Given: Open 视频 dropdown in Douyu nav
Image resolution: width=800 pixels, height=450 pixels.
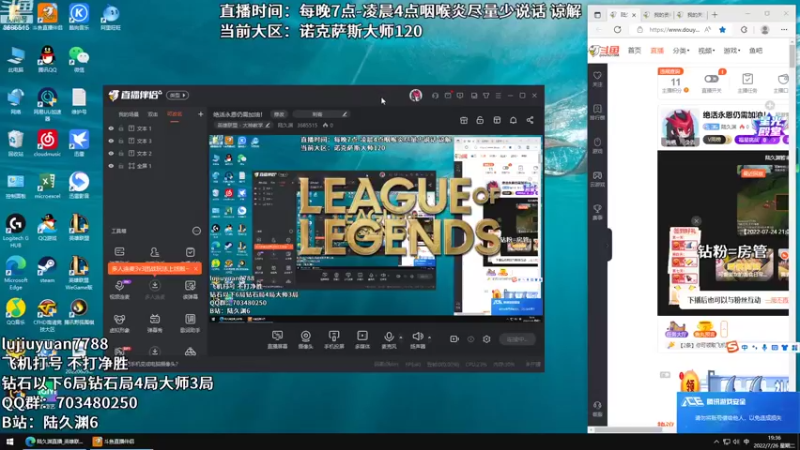Looking at the screenshot, I should click(x=706, y=51).
